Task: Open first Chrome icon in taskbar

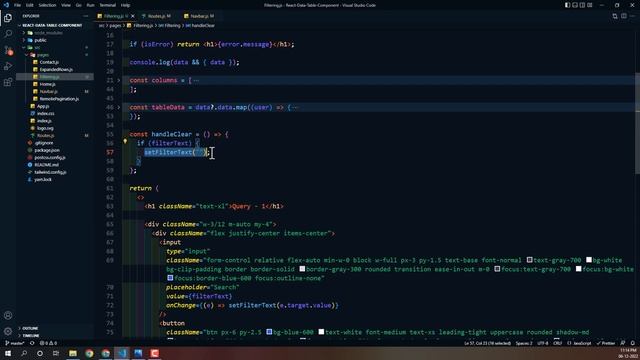Action: coord(89,353)
